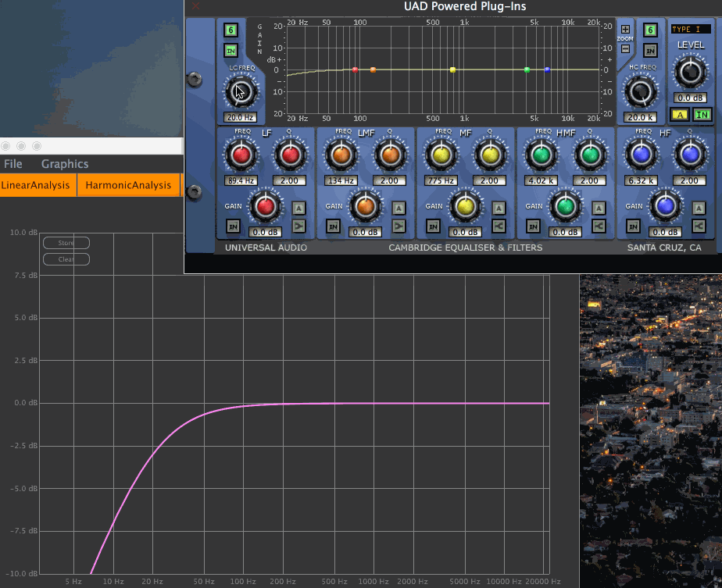This screenshot has width=722, height=588.
Task: Toggle the HF band A type button
Action: coord(699,208)
